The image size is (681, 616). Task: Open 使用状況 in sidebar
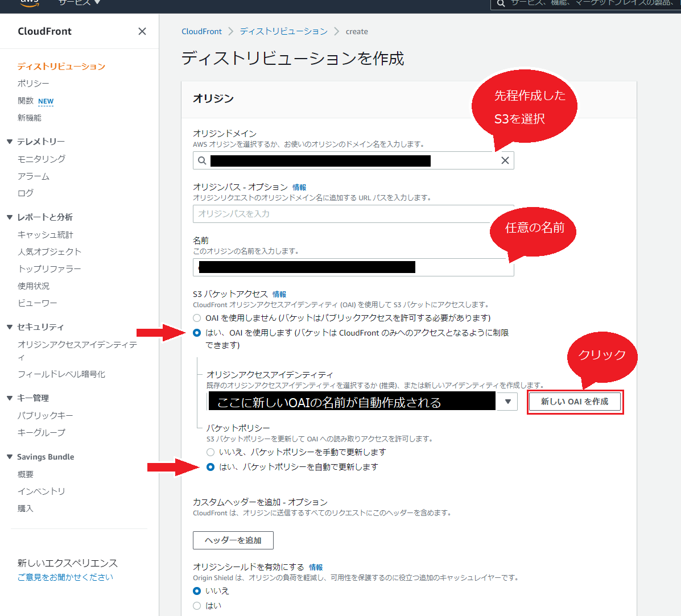[34, 286]
